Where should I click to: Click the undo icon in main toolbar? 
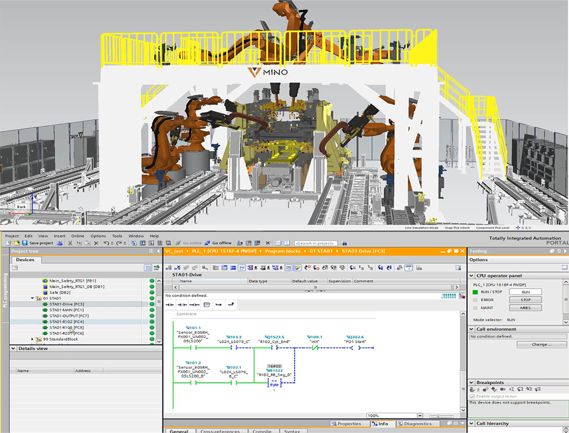click(x=106, y=243)
